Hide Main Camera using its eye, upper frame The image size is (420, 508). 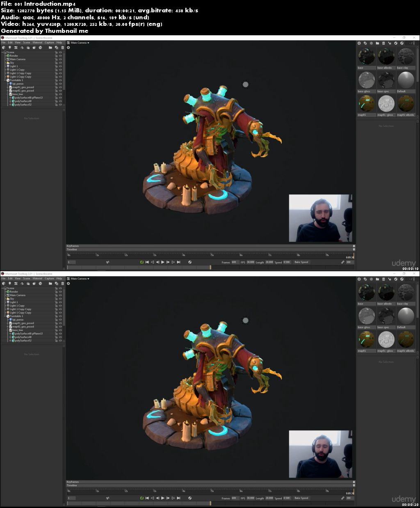click(x=60, y=59)
